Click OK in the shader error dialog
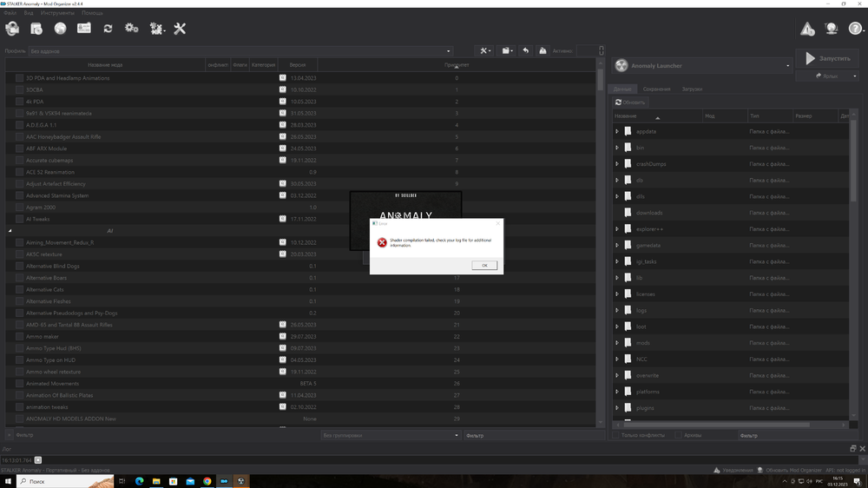868x488 pixels. click(x=484, y=266)
